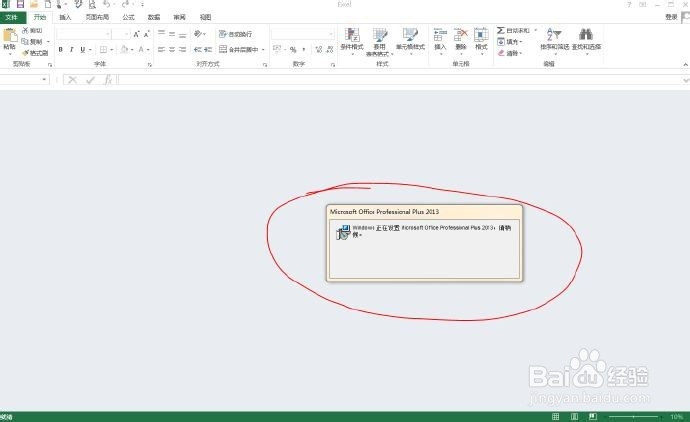
Task: Switch to the 开始 (Home) tab
Action: click(x=40, y=17)
